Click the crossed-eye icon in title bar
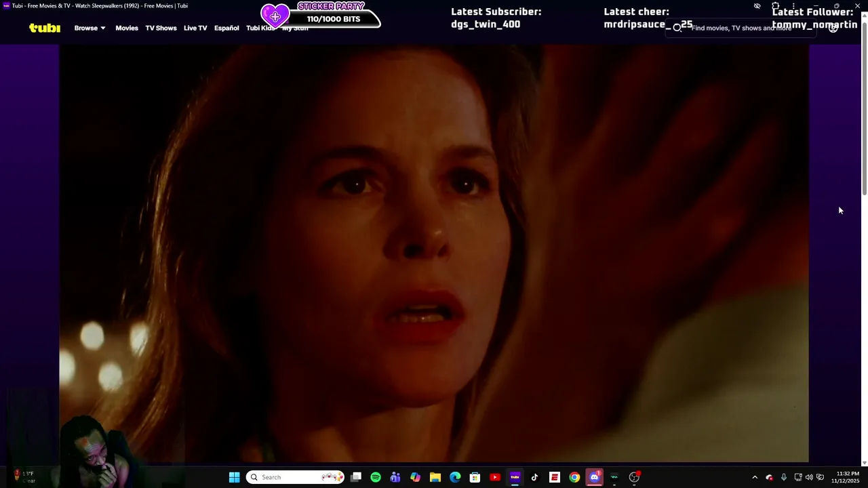The width and height of the screenshot is (868, 488). click(757, 6)
